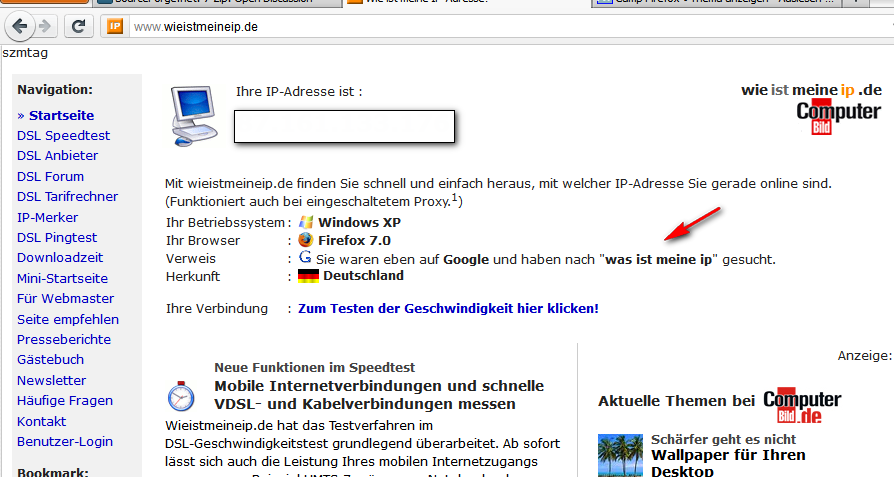The width and height of the screenshot is (894, 477).
Task: Click the German flag icon
Action: click(308, 276)
